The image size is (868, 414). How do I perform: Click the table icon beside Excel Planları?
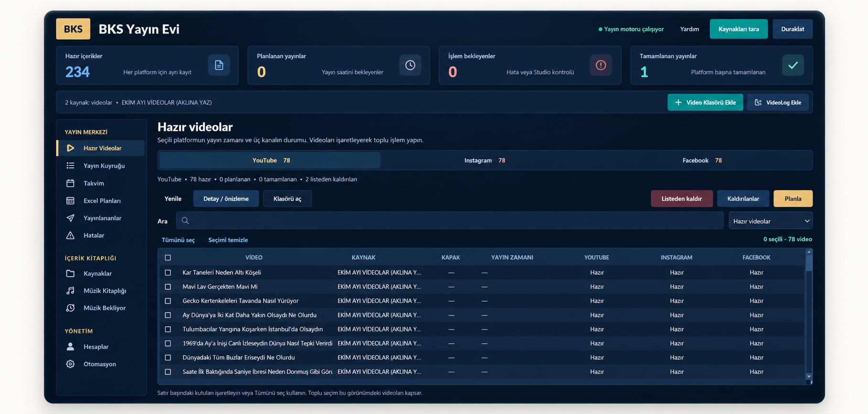pyautogui.click(x=70, y=201)
